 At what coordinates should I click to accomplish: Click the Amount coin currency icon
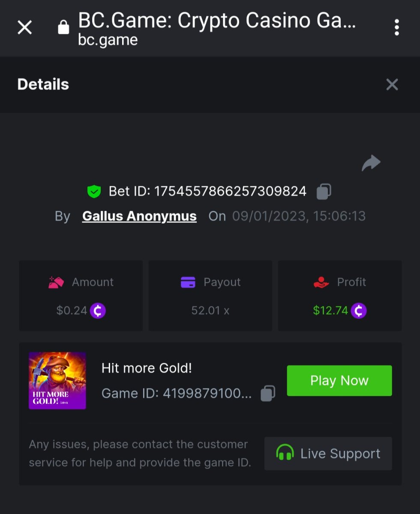[98, 311]
